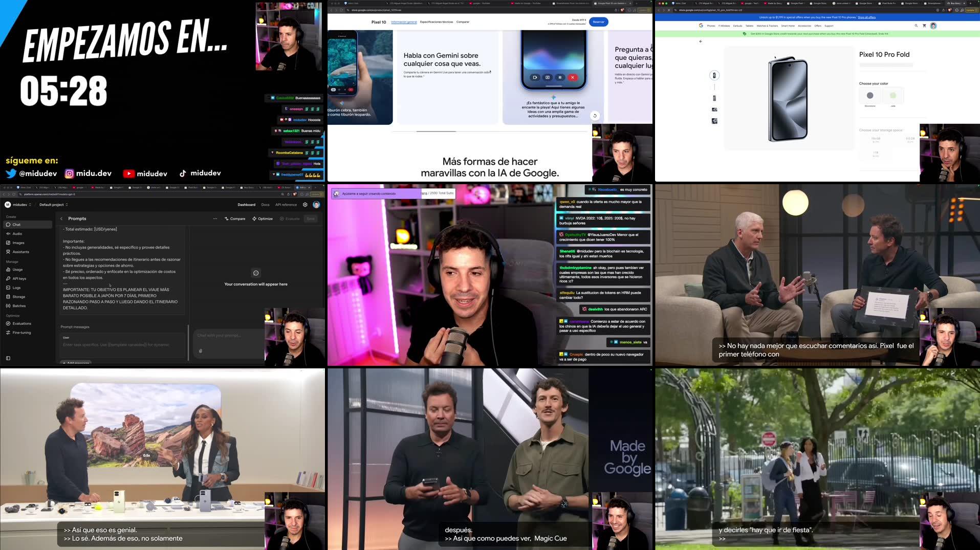
Task: Click Google Store account avatar
Action: point(933,26)
